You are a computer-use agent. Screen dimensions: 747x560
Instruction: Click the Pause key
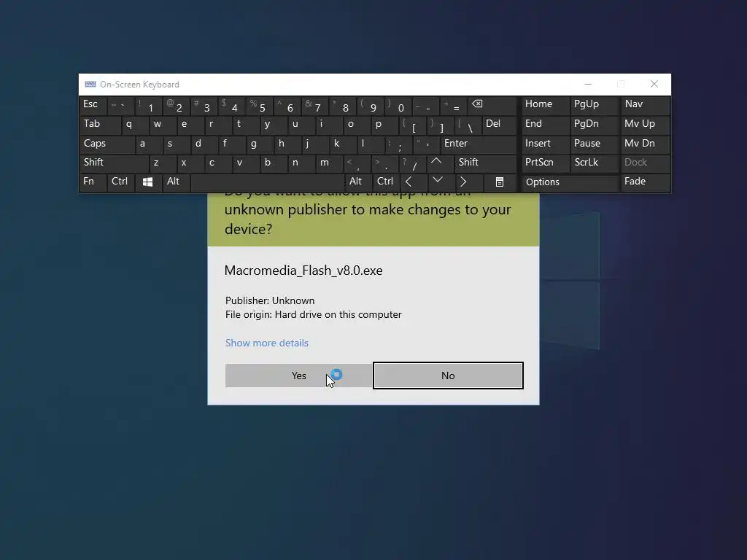[595, 144]
